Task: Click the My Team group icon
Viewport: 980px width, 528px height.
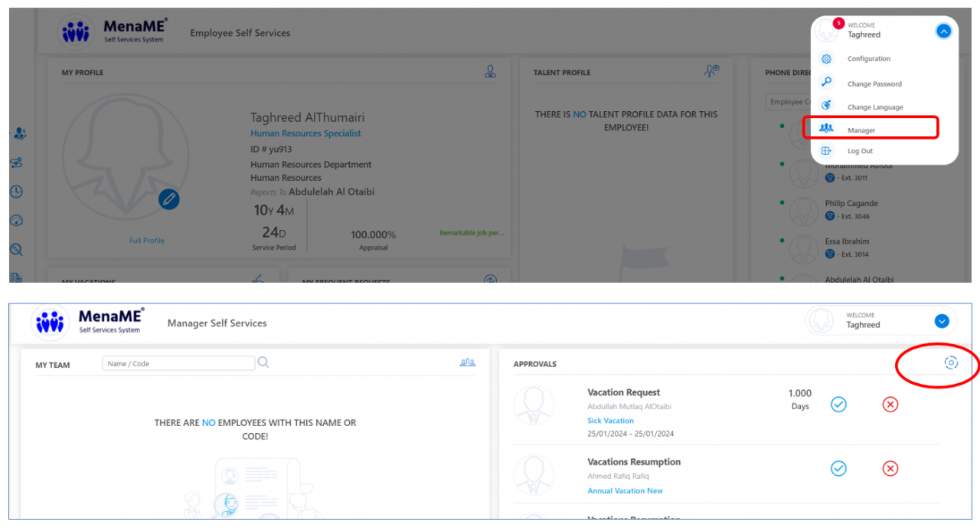Action: coord(467,362)
